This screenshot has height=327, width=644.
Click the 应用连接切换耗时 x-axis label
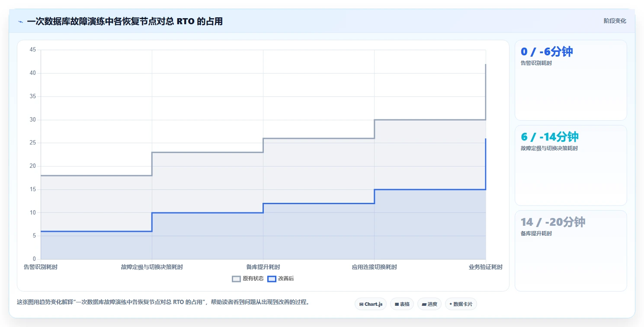coord(375,267)
